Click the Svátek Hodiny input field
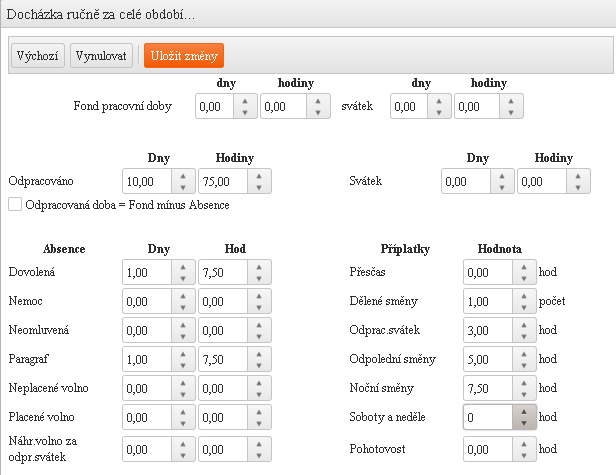The height and width of the screenshot is (475, 616). click(x=542, y=182)
